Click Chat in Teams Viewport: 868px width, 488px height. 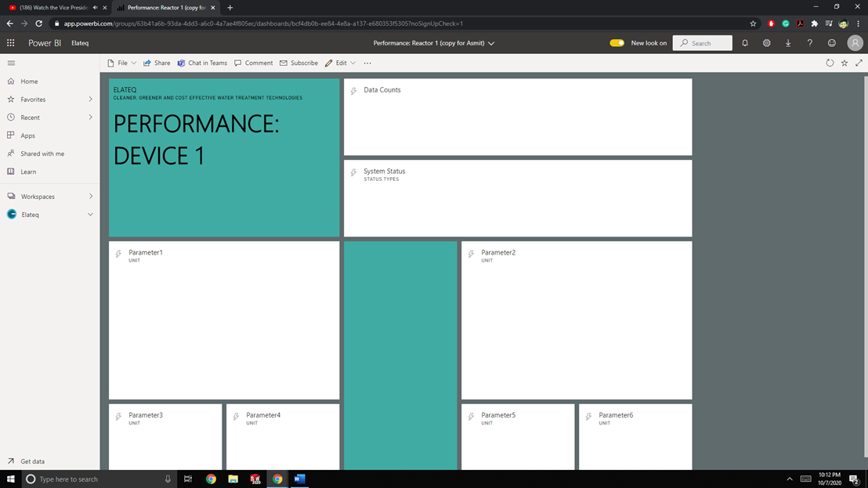coord(202,63)
